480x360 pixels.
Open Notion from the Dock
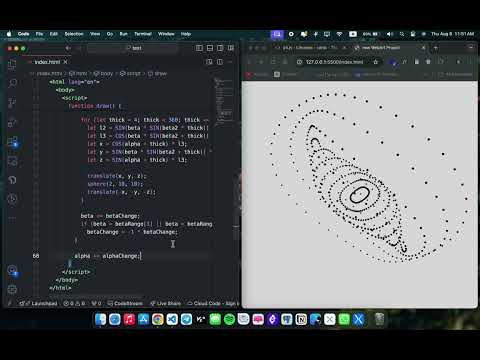click(301, 319)
